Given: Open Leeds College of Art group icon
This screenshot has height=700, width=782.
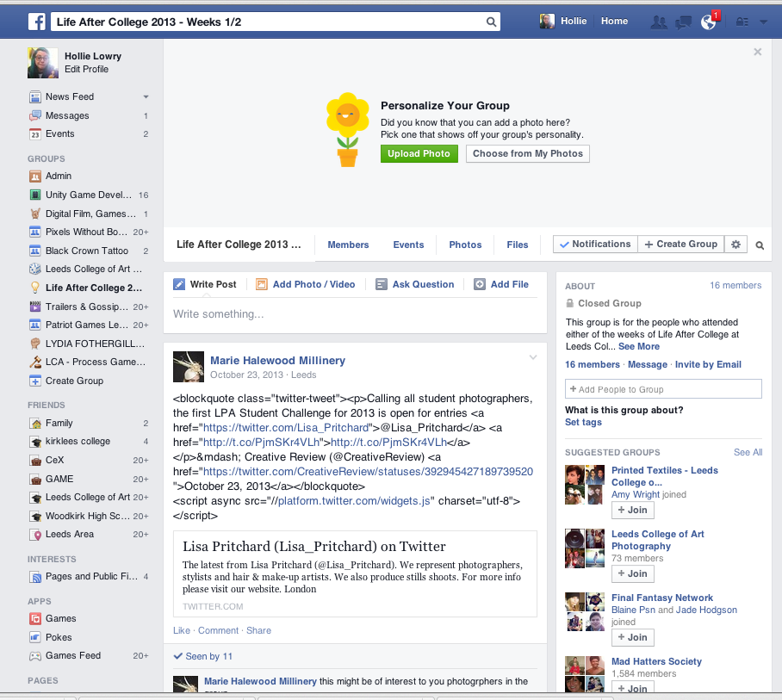Looking at the screenshot, I should pos(35,269).
